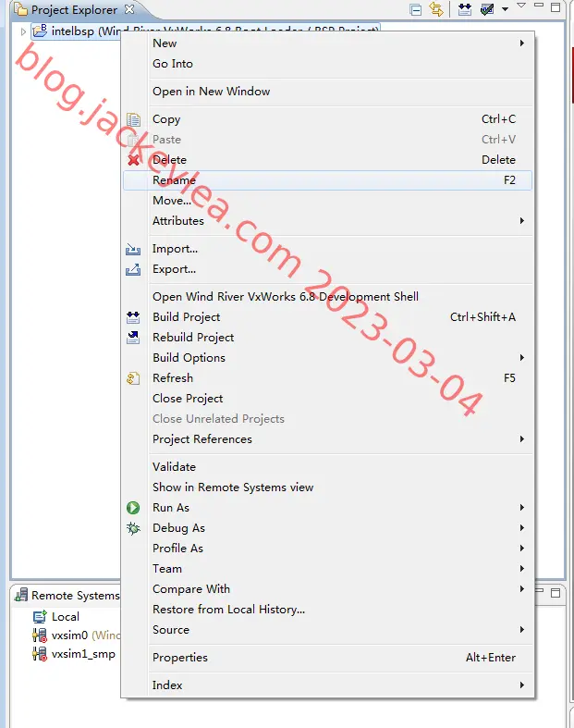Image resolution: width=574 pixels, height=728 pixels.
Task: Maximize the Remote Systems panel
Action: coord(556,593)
